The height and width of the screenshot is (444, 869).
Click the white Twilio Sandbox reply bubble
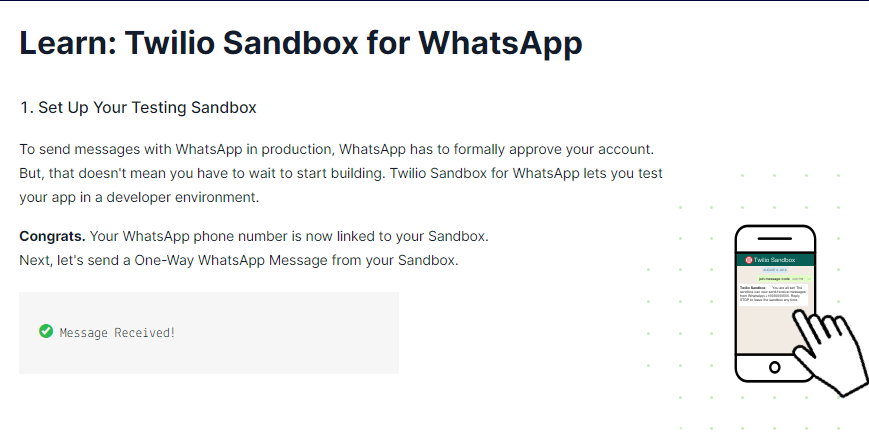[x=773, y=294]
